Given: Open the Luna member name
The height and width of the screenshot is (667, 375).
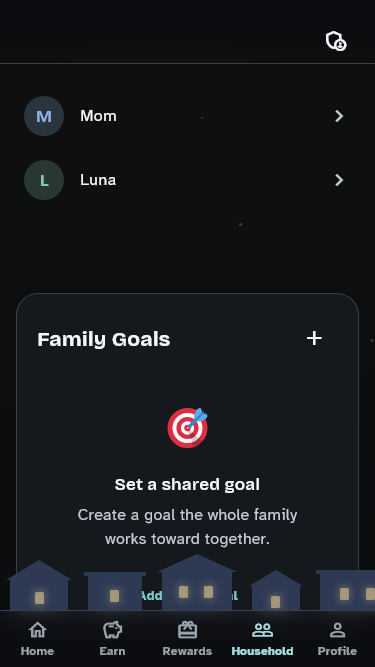Looking at the screenshot, I should (98, 180).
